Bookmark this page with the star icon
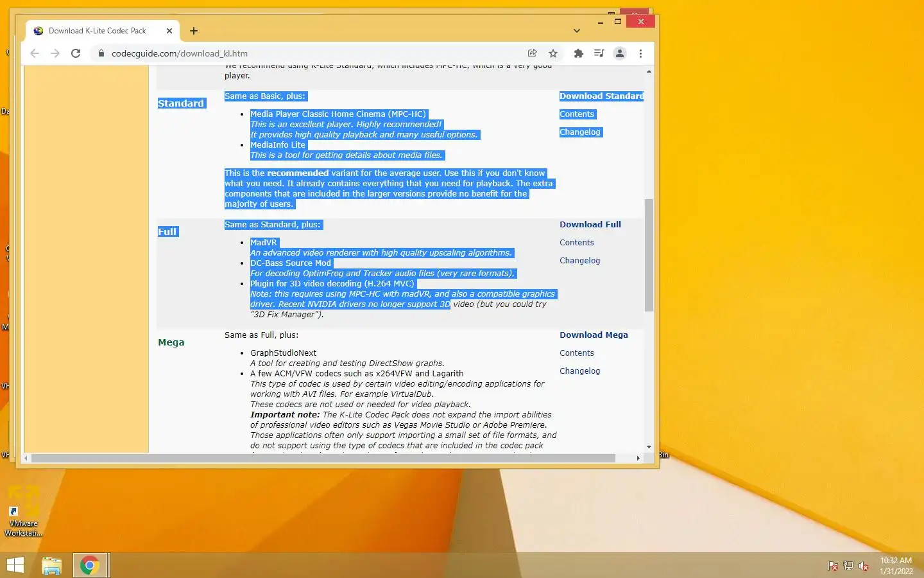The width and height of the screenshot is (924, 578). [x=553, y=53]
